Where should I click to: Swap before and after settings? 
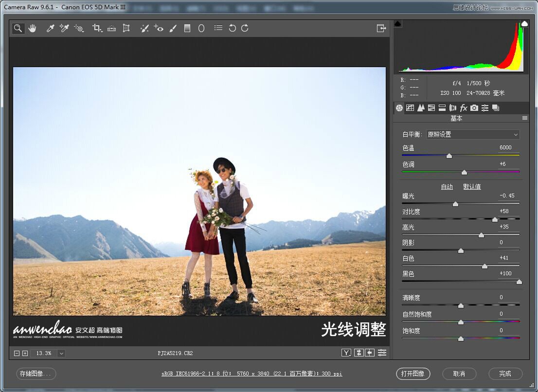pos(359,353)
